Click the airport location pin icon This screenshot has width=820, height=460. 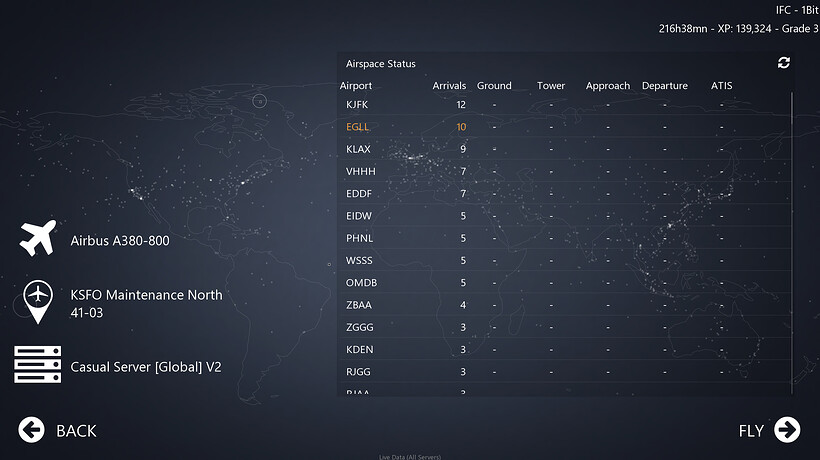tap(38, 302)
